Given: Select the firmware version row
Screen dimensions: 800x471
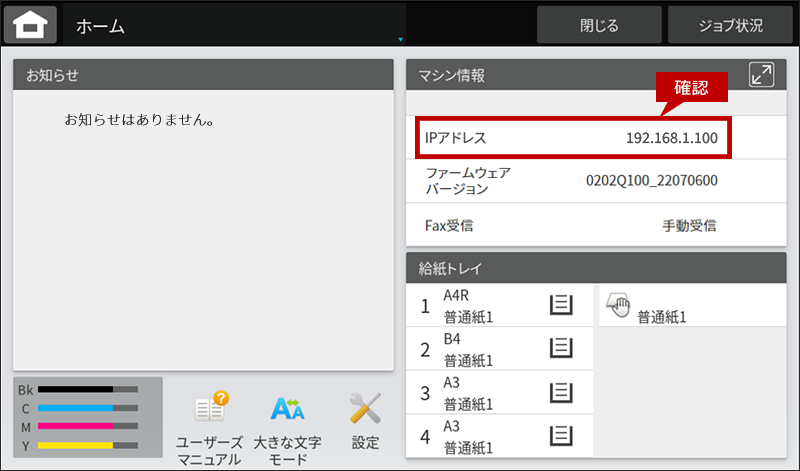Looking at the screenshot, I should pyautogui.click(x=572, y=181).
